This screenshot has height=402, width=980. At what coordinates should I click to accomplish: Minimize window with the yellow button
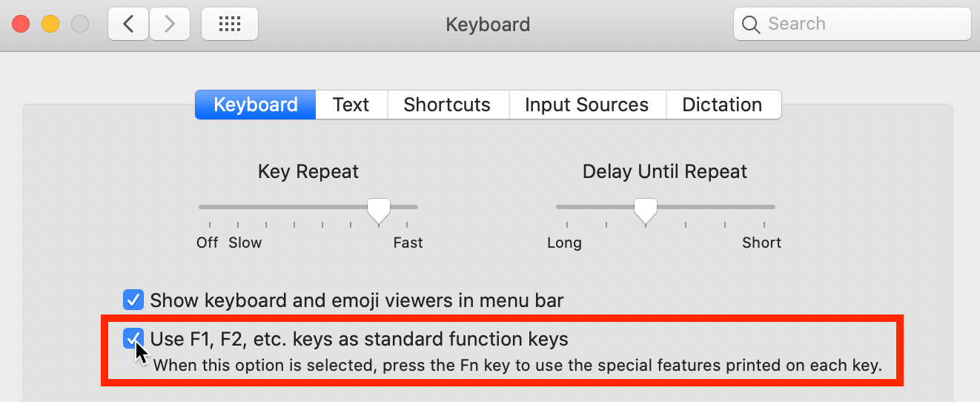click(50, 24)
